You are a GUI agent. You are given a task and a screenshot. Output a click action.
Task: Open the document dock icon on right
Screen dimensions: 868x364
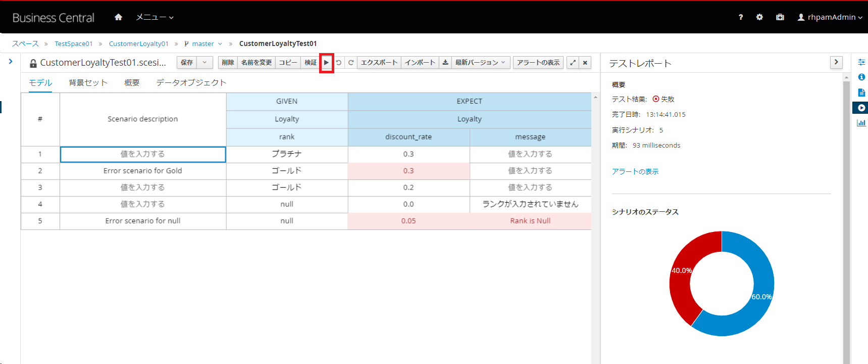861,93
